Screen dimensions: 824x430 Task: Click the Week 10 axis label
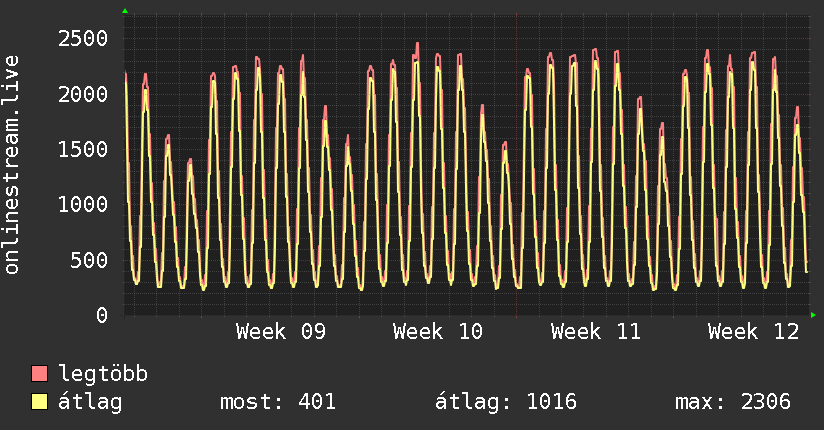click(438, 332)
